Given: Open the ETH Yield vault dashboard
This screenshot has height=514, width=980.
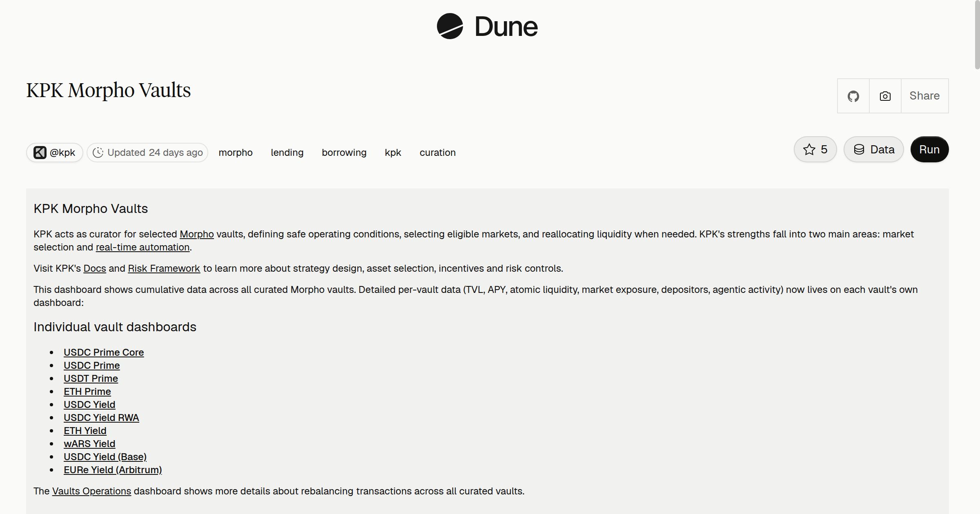Looking at the screenshot, I should (85, 431).
